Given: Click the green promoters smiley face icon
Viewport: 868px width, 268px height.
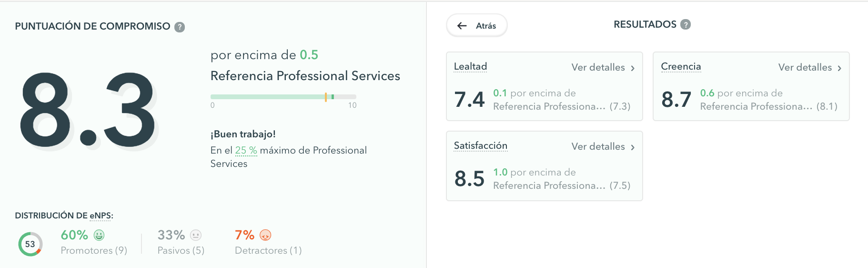Looking at the screenshot, I should (x=99, y=235).
